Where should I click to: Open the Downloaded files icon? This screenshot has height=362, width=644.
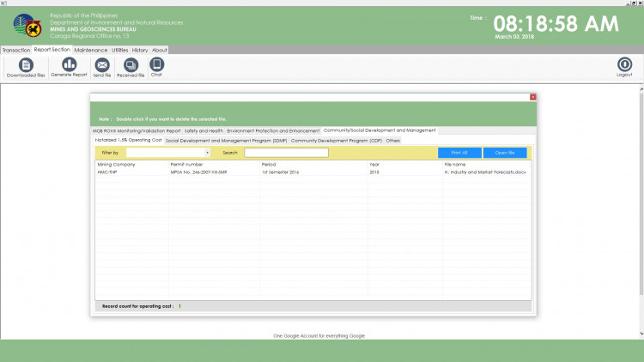[26, 65]
